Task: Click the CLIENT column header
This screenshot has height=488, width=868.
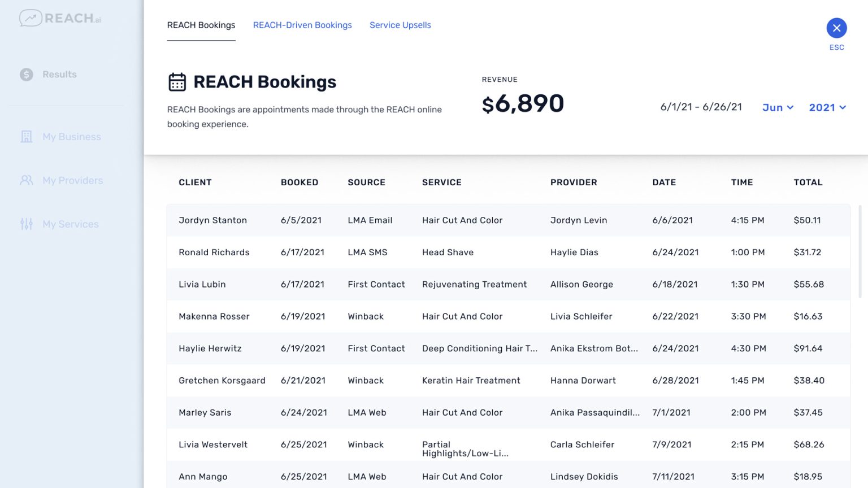Action: pos(195,182)
